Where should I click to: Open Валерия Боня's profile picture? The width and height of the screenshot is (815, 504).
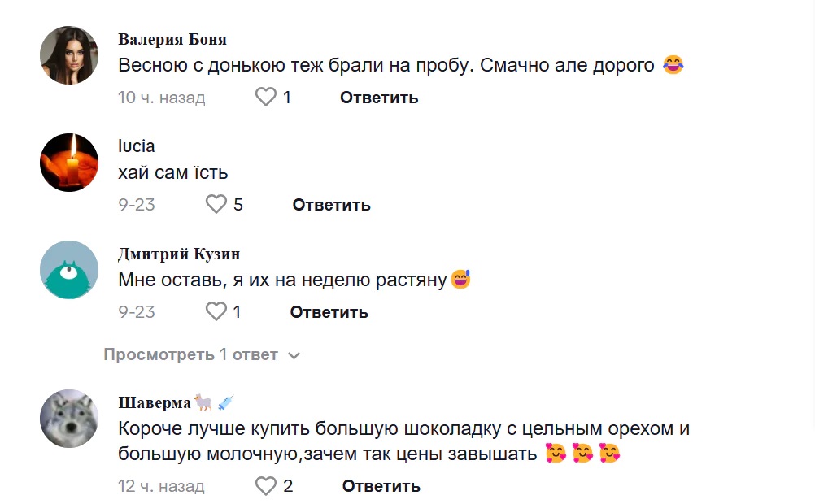[x=69, y=55]
